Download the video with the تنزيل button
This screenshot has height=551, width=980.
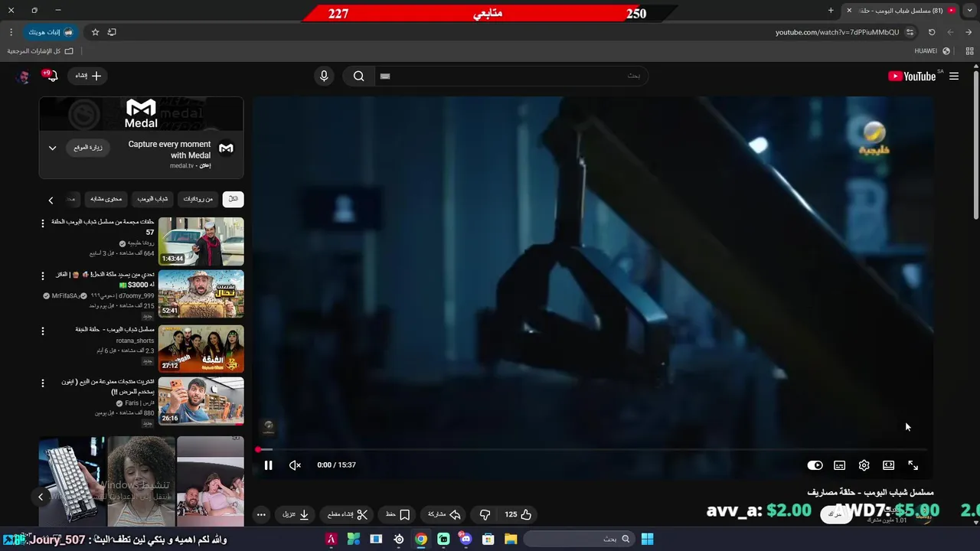(296, 514)
